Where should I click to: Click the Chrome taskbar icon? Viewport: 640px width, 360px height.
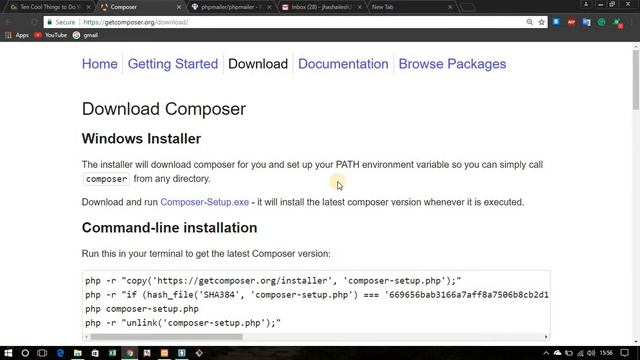coord(130,353)
